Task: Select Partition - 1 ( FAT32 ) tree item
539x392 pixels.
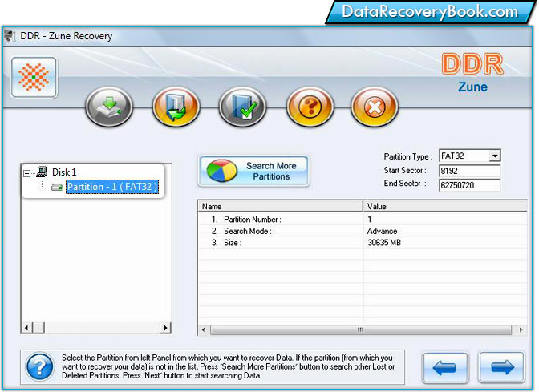Action: click(x=112, y=187)
